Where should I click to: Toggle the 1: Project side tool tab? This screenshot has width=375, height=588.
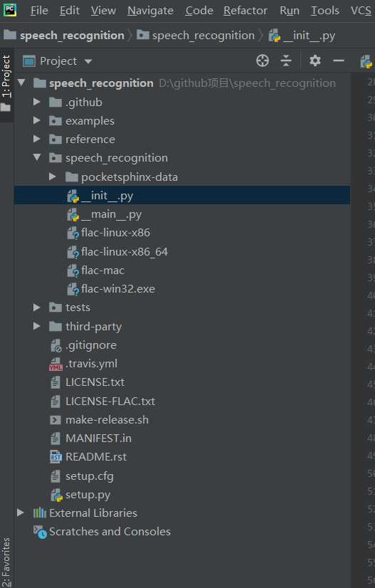tap(6, 75)
